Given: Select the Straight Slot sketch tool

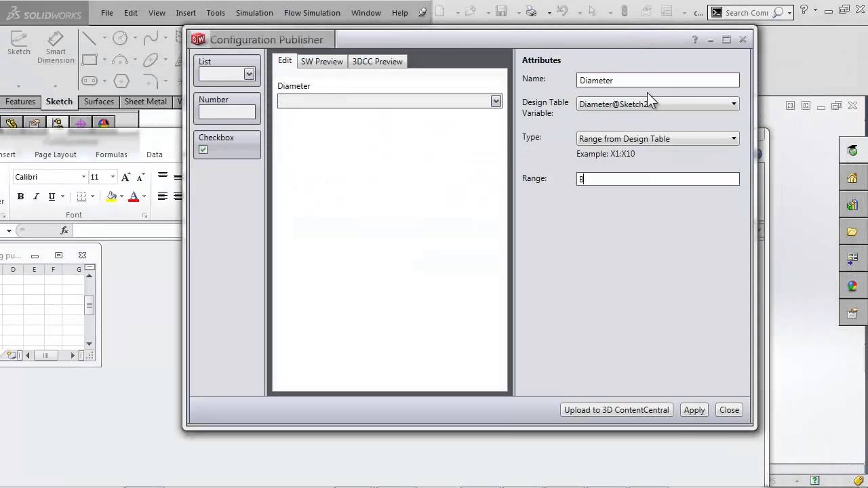Looking at the screenshot, I should coord(89,81).
